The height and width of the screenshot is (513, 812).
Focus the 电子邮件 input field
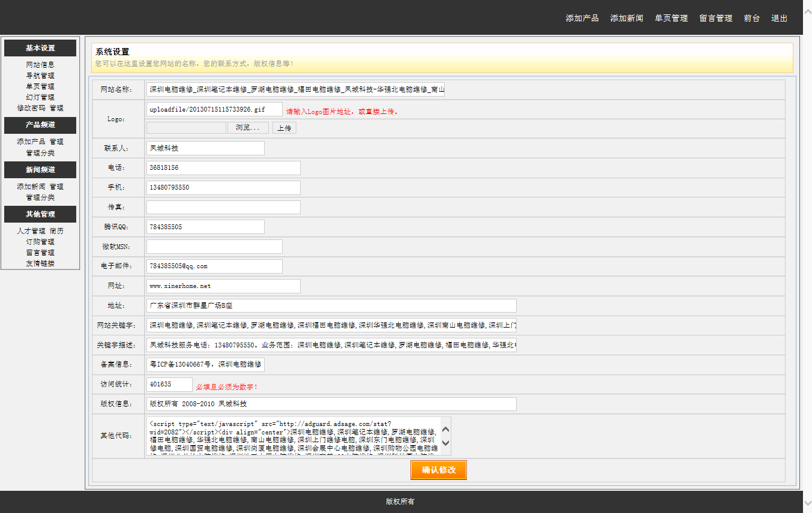[x=214, y=266]
